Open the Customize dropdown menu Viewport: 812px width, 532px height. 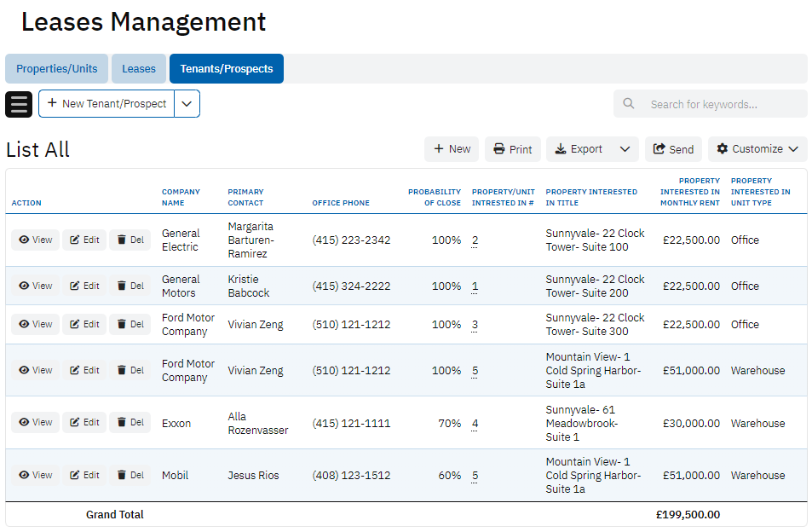(x=757, y=149)
